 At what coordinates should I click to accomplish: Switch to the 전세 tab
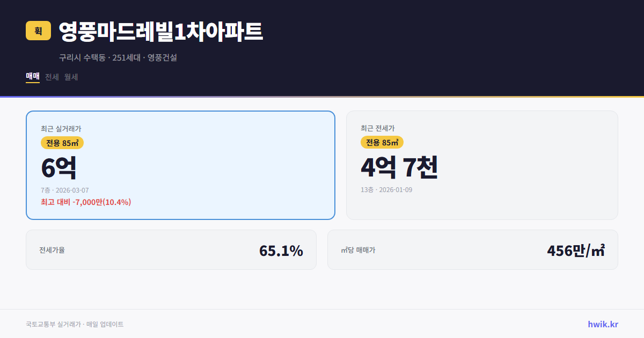[x=51, y=77]
